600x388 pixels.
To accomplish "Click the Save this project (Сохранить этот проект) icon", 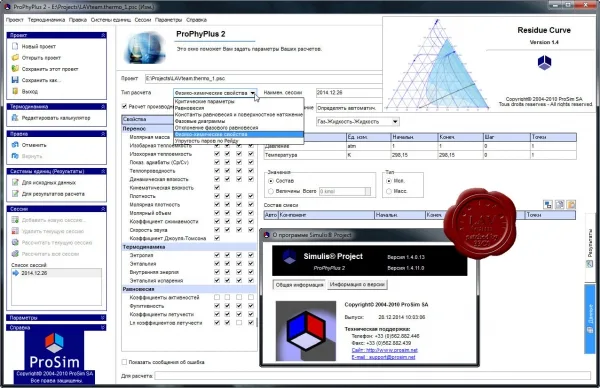I will (x=15, y=69).
